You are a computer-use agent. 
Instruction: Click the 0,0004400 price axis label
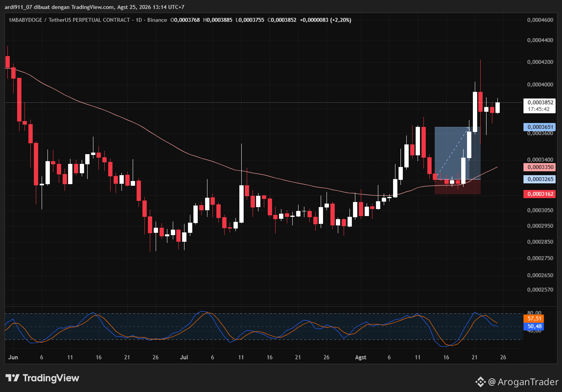(x=540, y=40)
